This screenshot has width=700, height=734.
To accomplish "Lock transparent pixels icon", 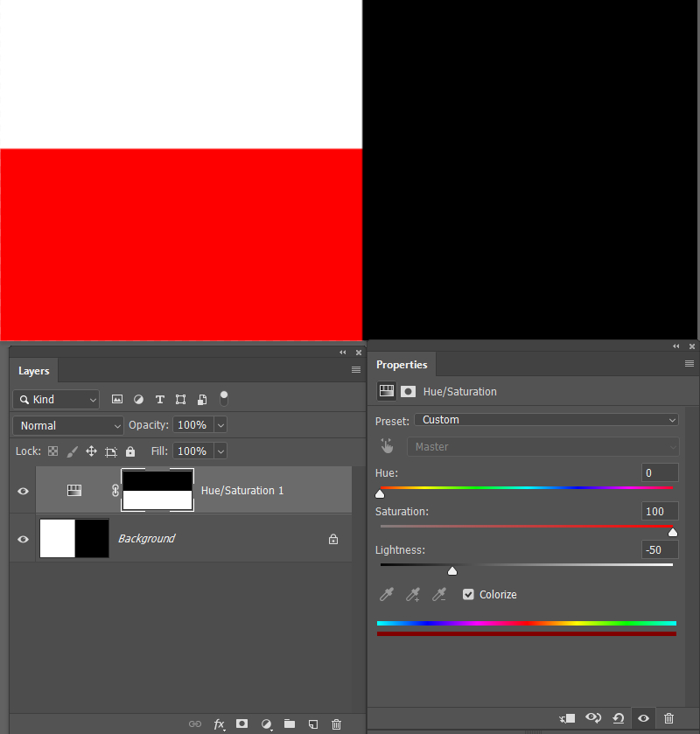I will point(52,451).
